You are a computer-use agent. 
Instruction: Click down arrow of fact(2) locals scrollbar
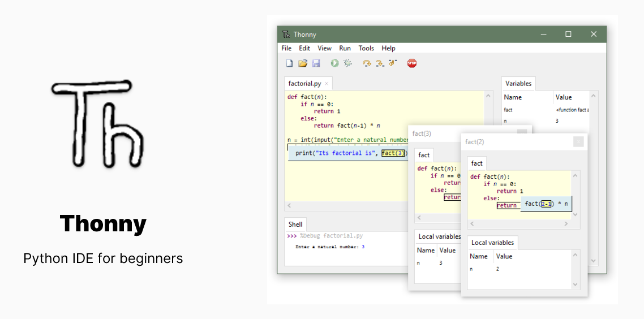click(575, 284)
